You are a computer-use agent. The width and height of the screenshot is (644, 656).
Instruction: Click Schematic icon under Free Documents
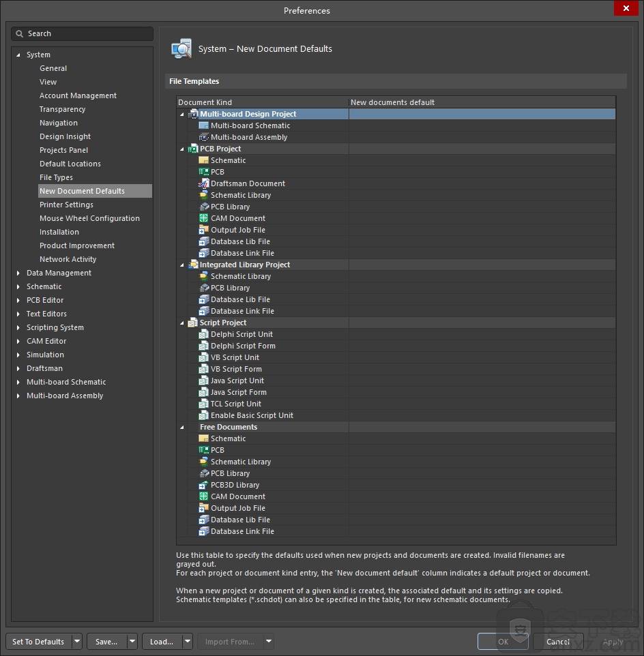coord(203,438)
